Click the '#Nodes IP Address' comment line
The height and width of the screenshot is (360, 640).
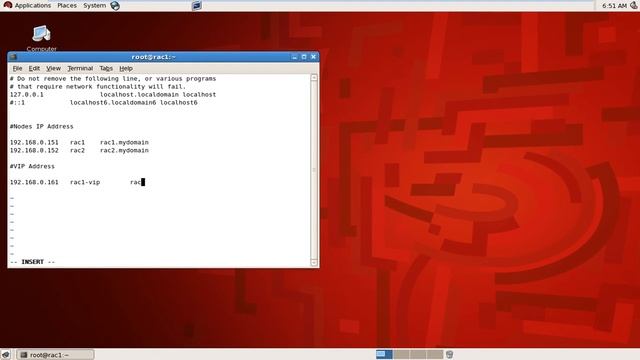tap(42, 127)
